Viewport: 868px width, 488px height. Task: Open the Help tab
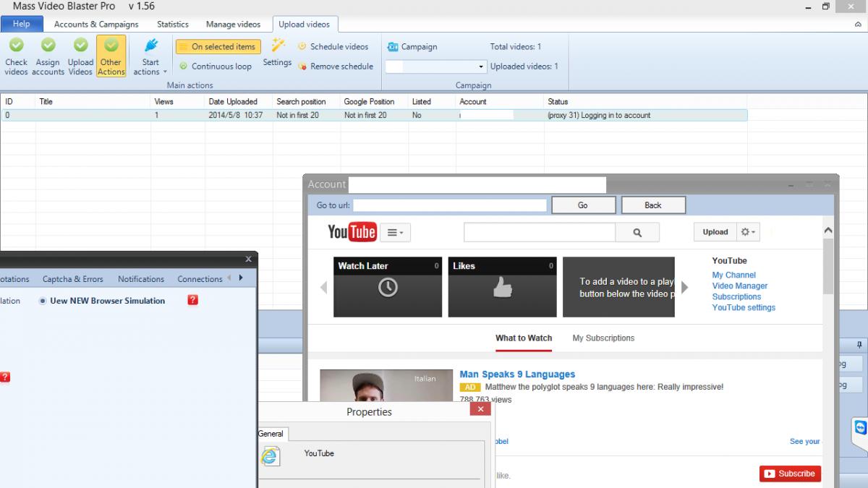pyautogui.click(x=22, y=24)
